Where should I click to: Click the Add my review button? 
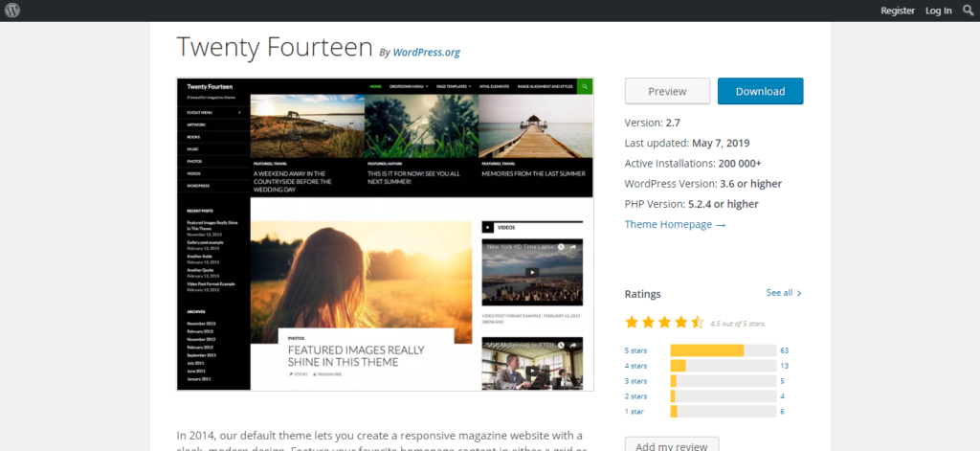point(672,444)
